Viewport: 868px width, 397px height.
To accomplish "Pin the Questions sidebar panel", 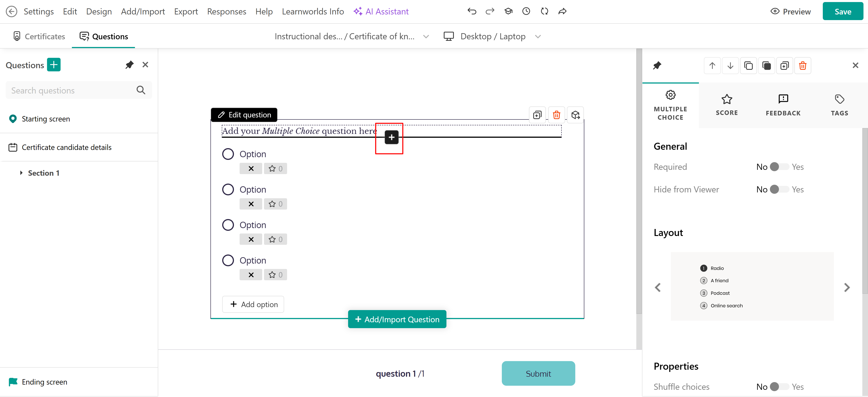I will click(129, 65).
